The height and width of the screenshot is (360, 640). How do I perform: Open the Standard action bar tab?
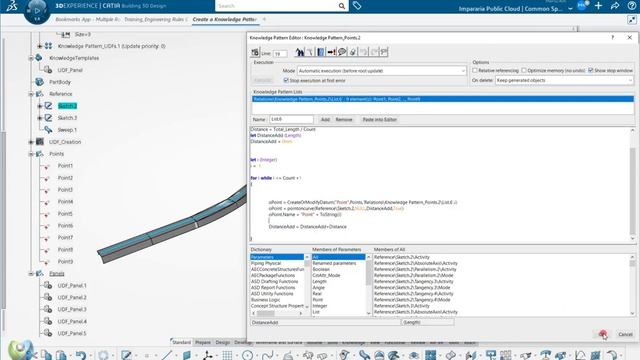click(x=181, y=342)
